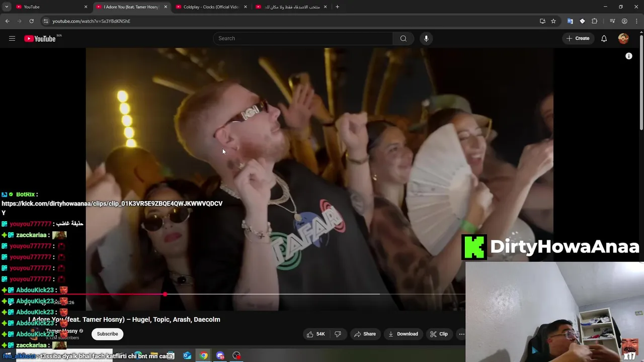The width and height of the screenshot is (644, 362).
Task: Click the red playhead scrubber dot
Action: click(x=165, y=294)
